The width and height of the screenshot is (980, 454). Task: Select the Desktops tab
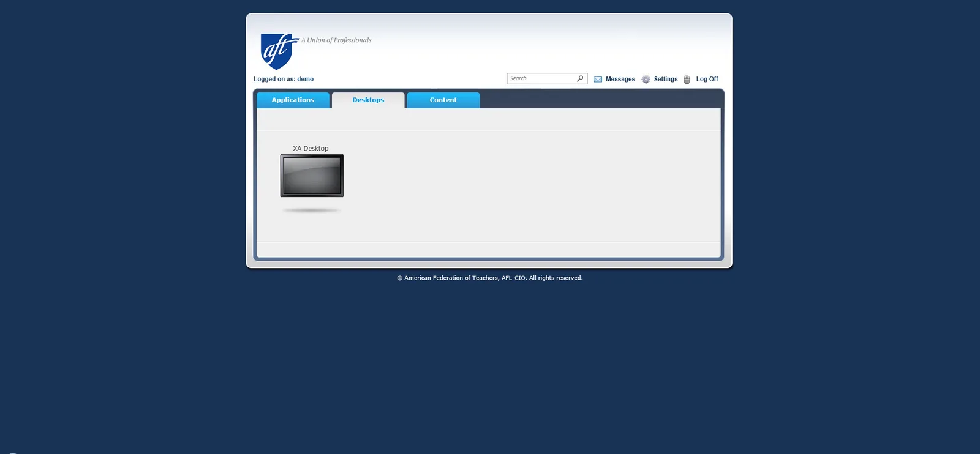coord(368,100)
